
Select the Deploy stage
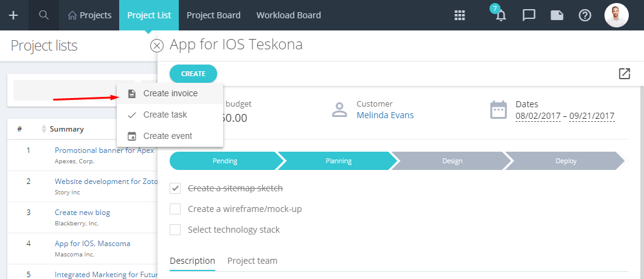(566, 161)
